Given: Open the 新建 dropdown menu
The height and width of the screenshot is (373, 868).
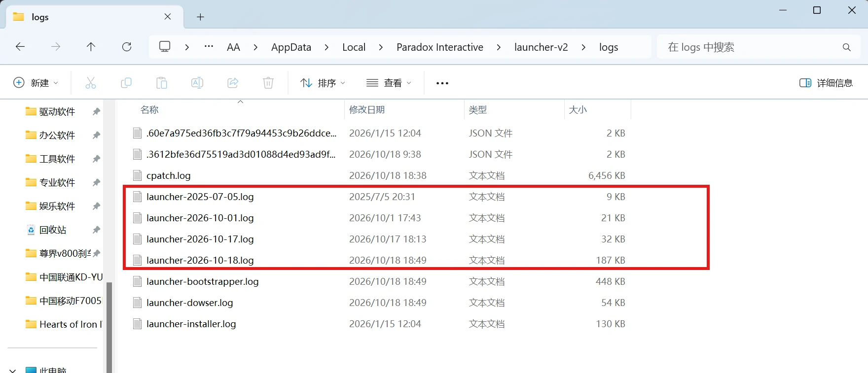Looking at the screenshot, I should pyautogui.click(x=36, y=83).
